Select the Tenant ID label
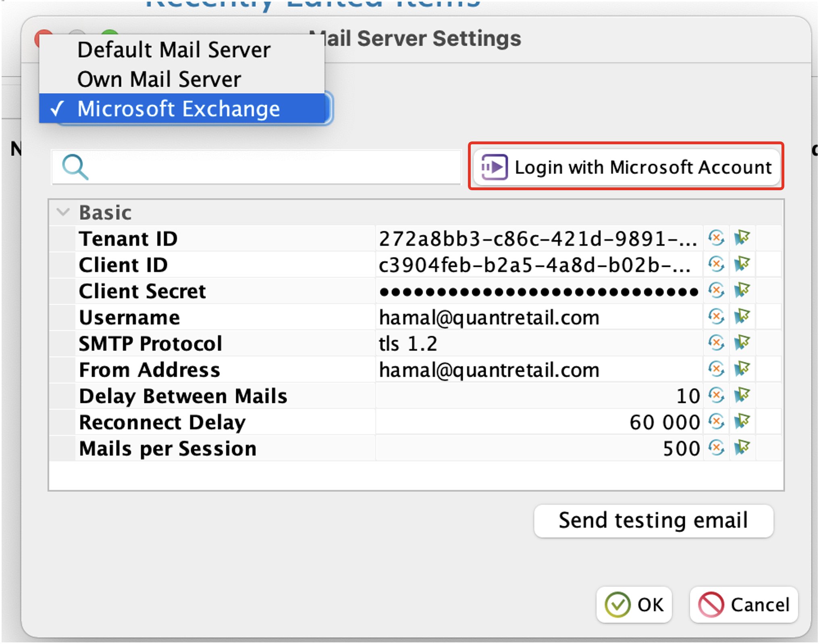Image resolution: width=819 pixels, height=644 pixels. coord(128,238)
